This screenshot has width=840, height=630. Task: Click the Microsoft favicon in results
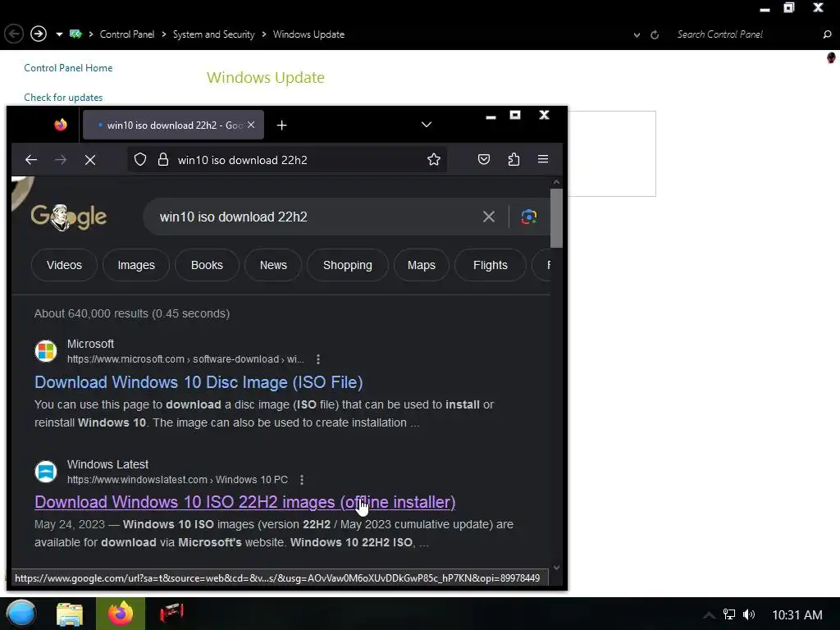pyautogui.click(x=46, y=351)
